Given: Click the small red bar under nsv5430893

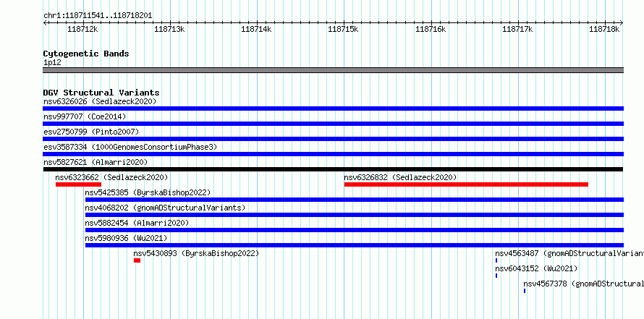Looking at the screenshot, I should (137, 260).
